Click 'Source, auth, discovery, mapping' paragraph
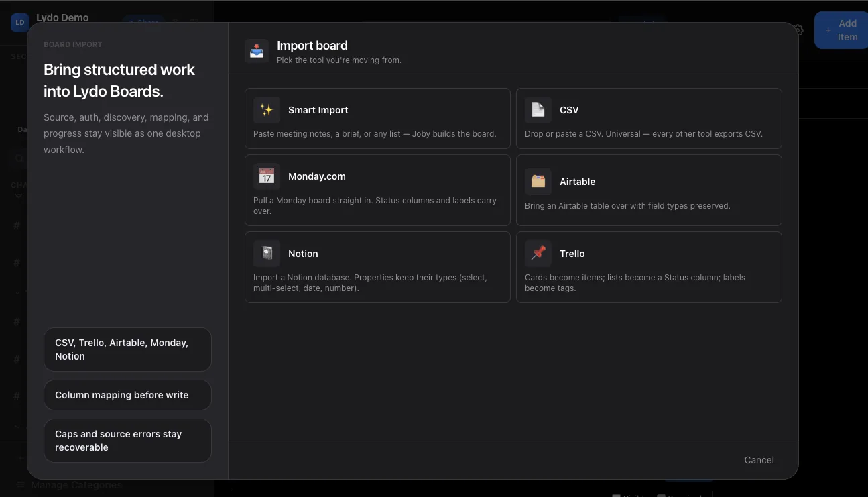Image resolution: width=868 pixels, height=497 pixels. tap(126, 133)
